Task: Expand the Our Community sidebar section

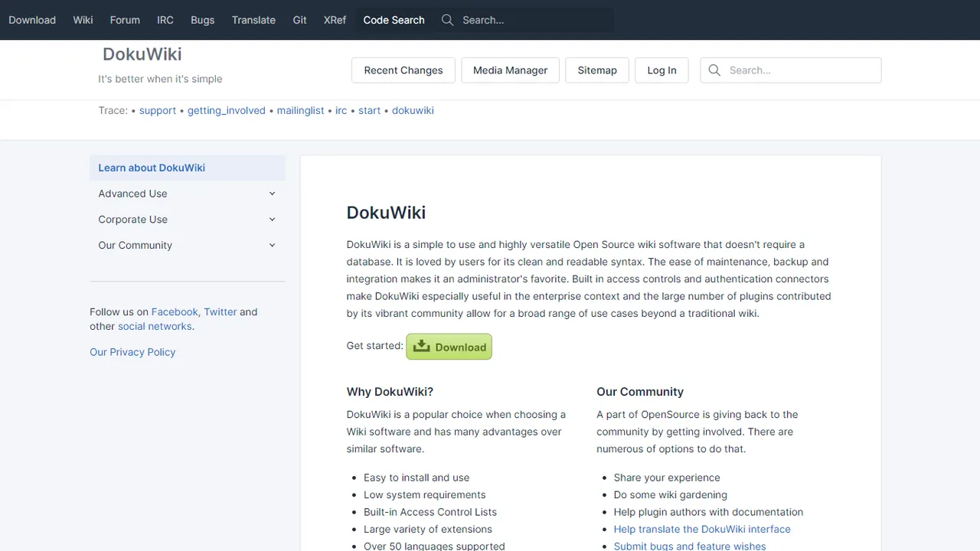Action: 188,246
